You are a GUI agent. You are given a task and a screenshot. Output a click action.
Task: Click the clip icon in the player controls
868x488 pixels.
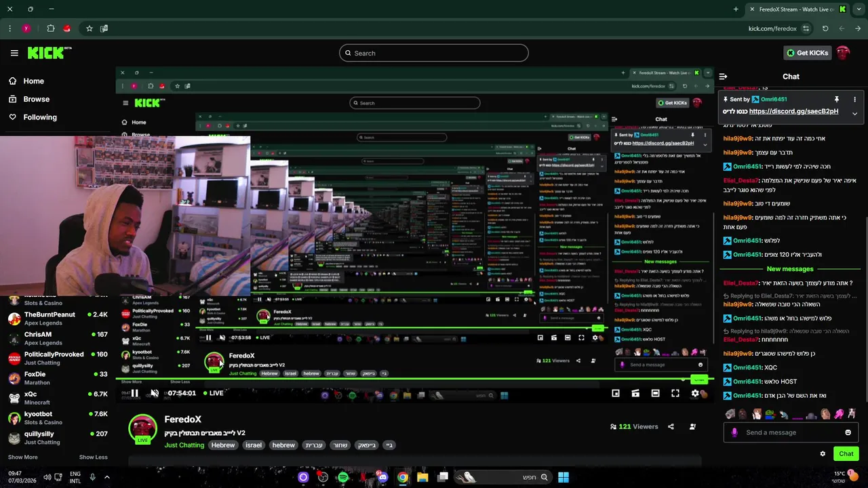click(x=635, y=393)
